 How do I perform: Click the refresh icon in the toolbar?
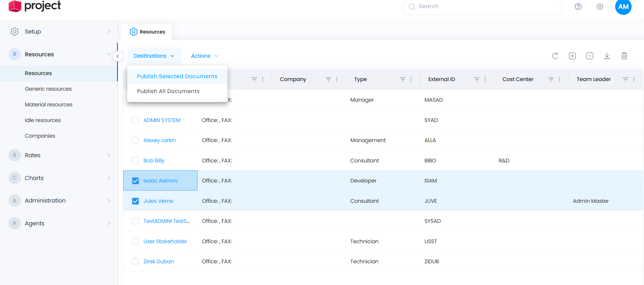(555, 56)
